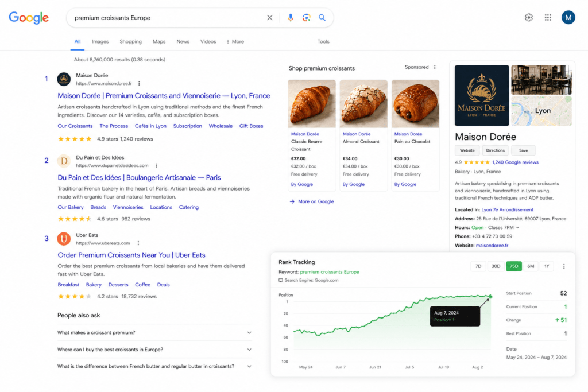
Task: Open 1,240 Google reviews link
Action: tap(515, 162)
